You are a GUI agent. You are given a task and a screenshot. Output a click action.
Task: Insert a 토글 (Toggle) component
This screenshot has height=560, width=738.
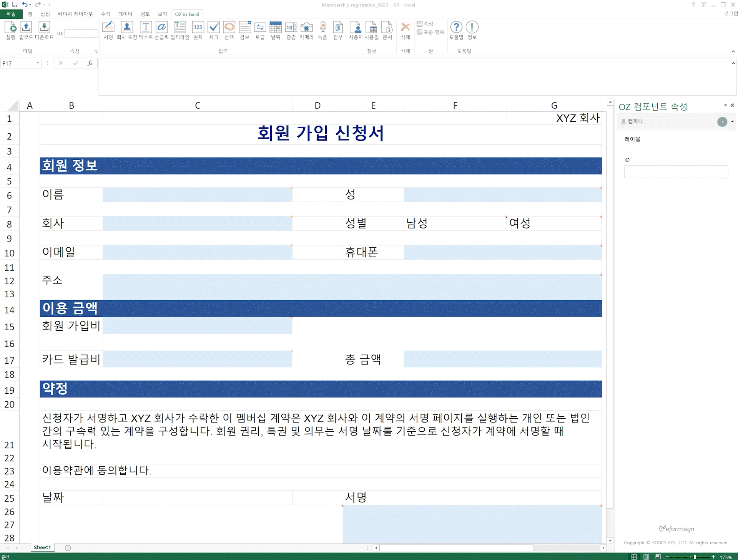[x=260, y=30]
